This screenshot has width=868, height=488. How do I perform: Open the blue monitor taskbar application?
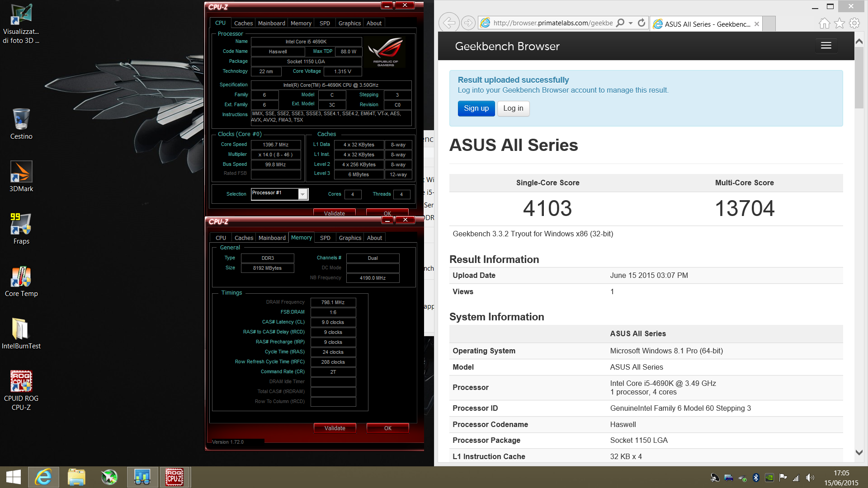click(142, 477)
